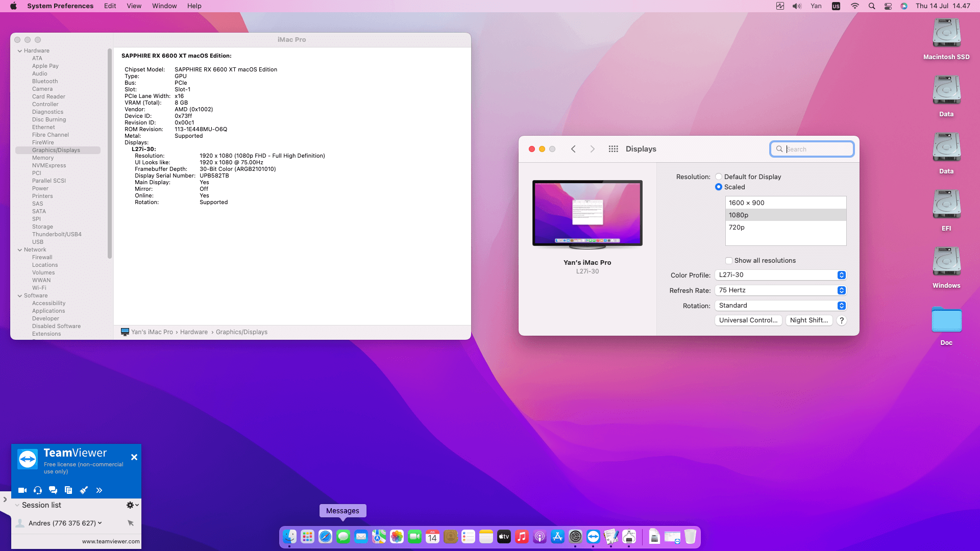
Task: Open the Edit menu
Action: click(110, 6)
